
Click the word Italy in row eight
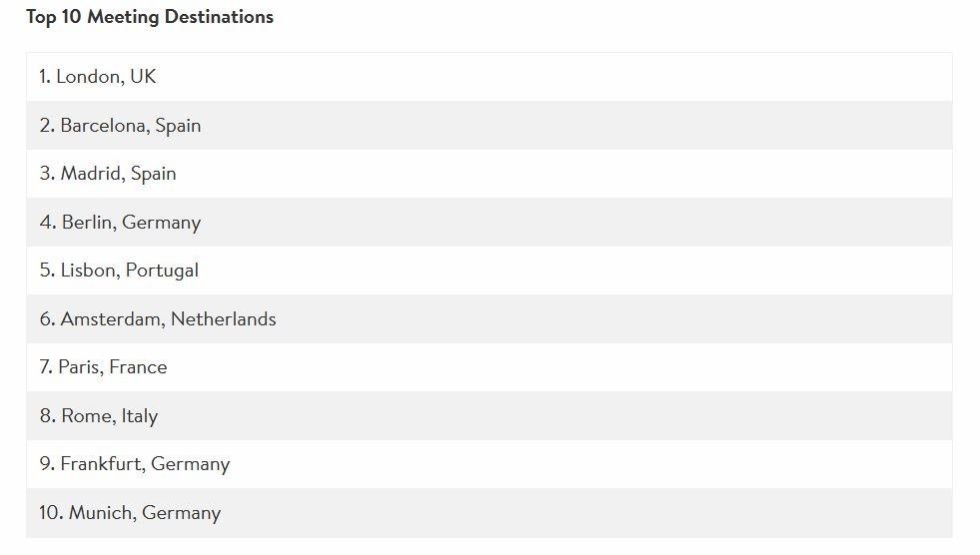coord(140,416)
